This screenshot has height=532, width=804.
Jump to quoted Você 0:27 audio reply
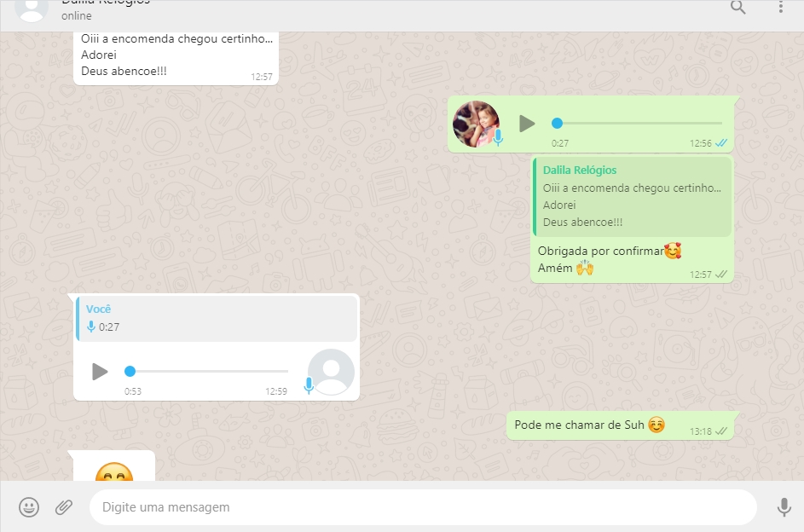click(x=217, y=318)
